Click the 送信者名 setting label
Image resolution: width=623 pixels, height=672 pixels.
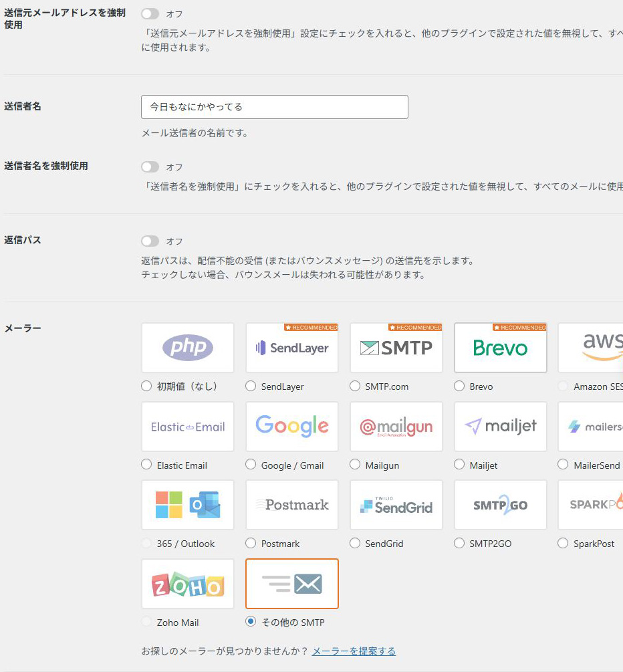point(23,106)
